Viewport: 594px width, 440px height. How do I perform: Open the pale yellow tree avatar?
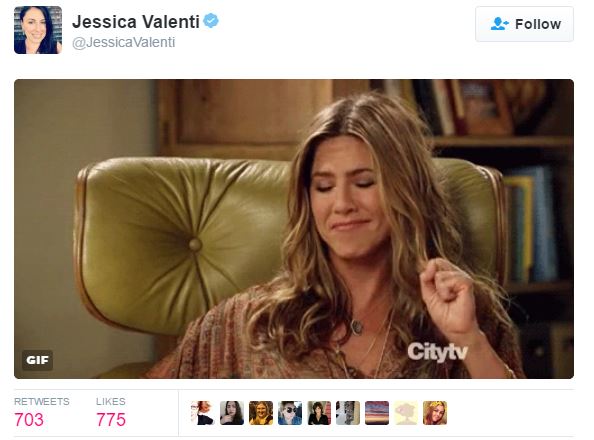pos(406,413)
